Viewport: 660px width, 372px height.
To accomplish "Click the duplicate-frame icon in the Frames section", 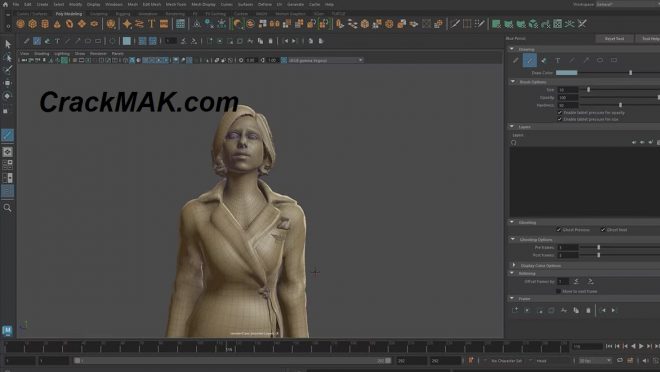I will [x=576, y=311].
